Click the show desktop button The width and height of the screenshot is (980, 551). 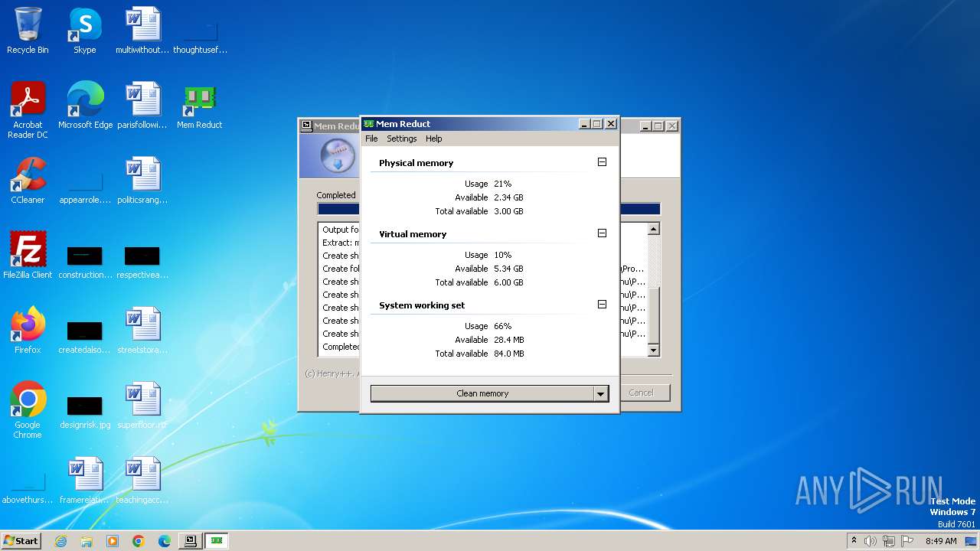(x=972, y=541)
